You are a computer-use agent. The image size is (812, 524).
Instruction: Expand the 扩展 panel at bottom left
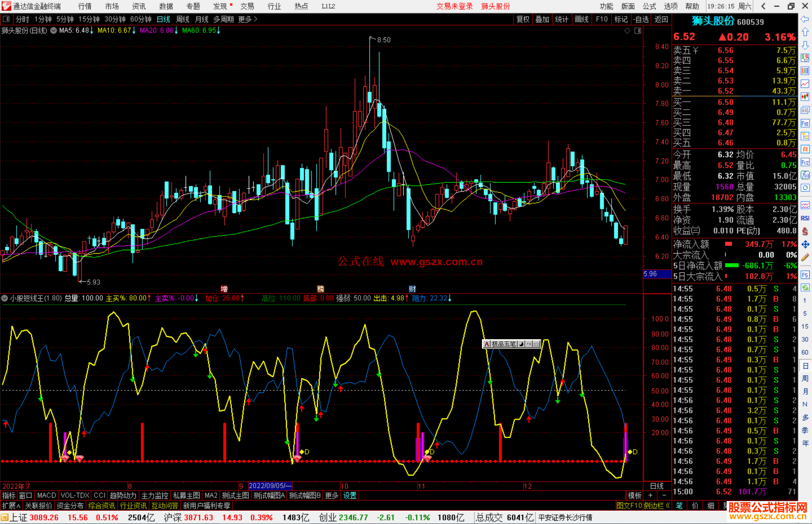click(11, 506)
